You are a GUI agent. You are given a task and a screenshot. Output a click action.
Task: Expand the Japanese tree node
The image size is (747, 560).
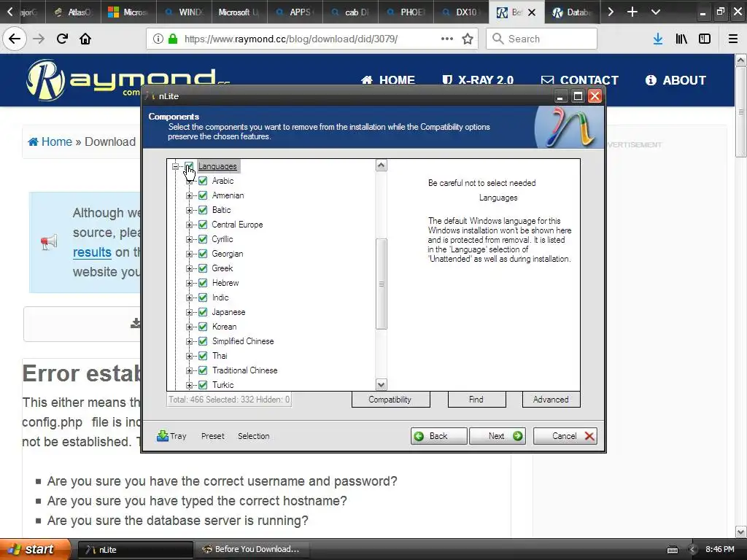coord(189,312)
